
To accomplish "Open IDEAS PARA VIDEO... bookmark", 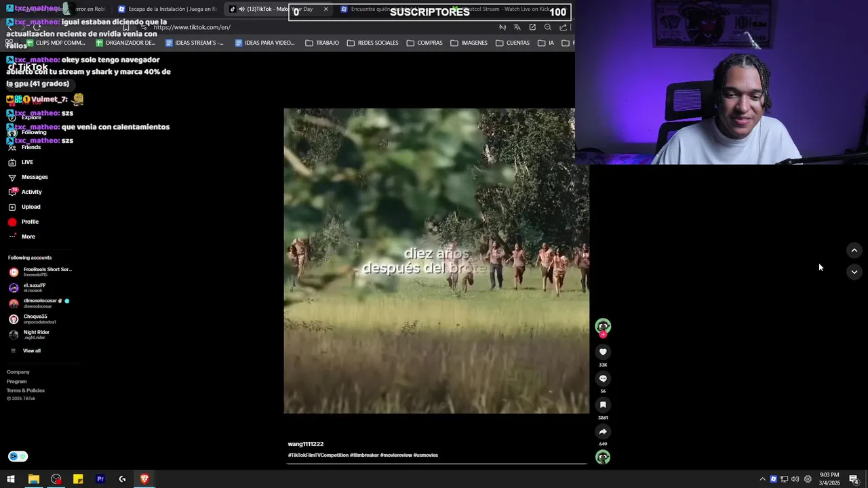I will (265, 43).
